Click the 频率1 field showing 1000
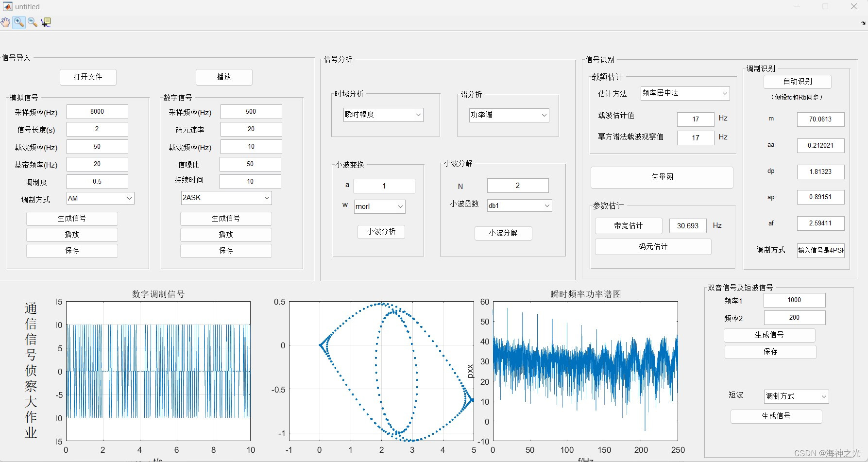 tap(794, 300)
